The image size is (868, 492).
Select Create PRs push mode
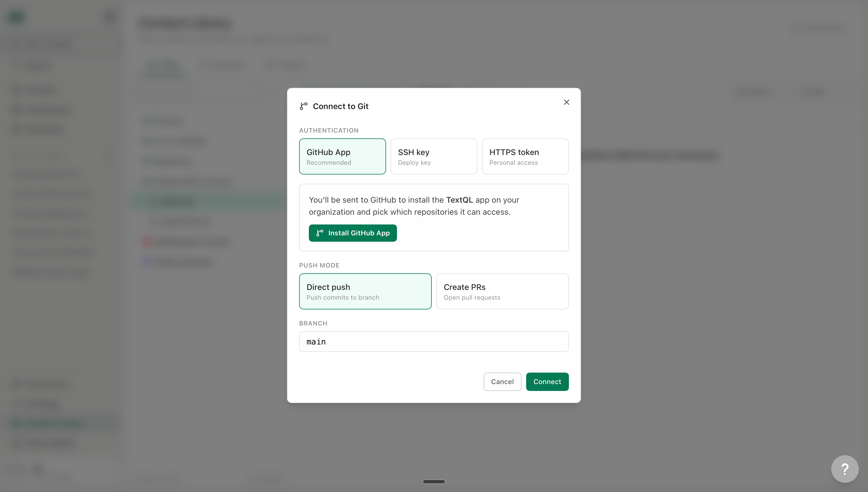click(x=502, y=291)
